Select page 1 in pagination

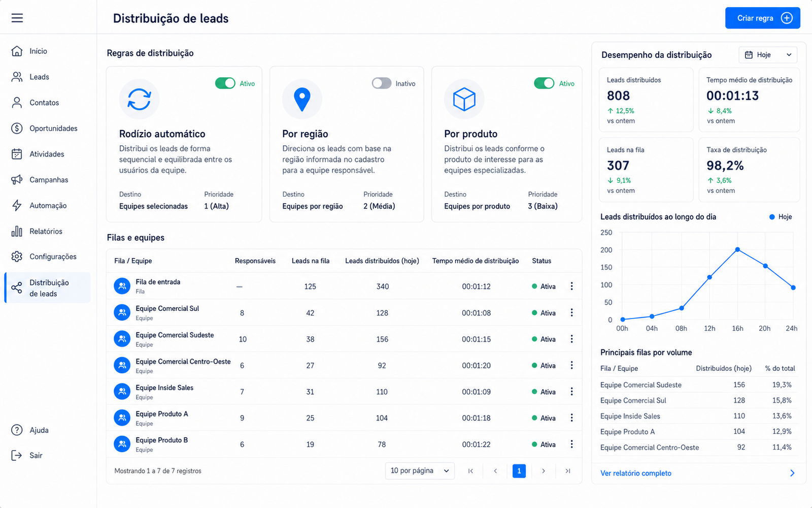pos(519,471)
